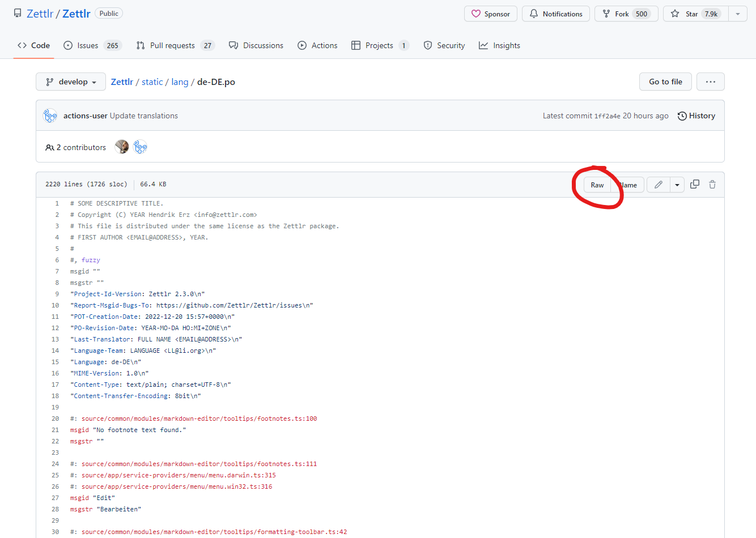
Task: Click the repository icon beside Zettlr title
Action: click(18, 13)
